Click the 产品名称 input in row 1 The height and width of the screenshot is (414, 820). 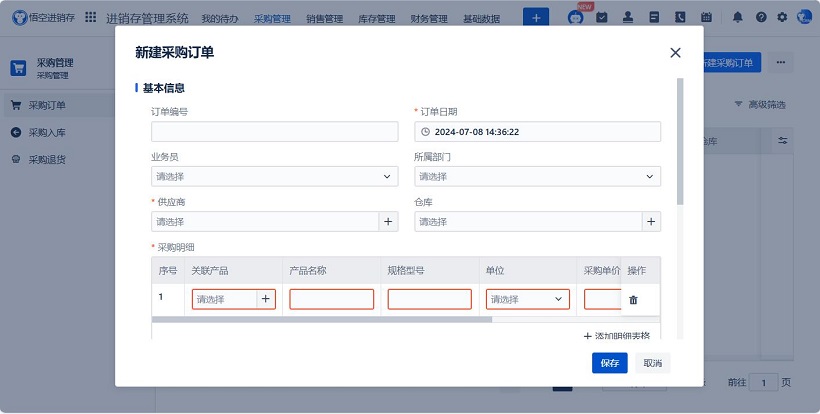[332, 300]
